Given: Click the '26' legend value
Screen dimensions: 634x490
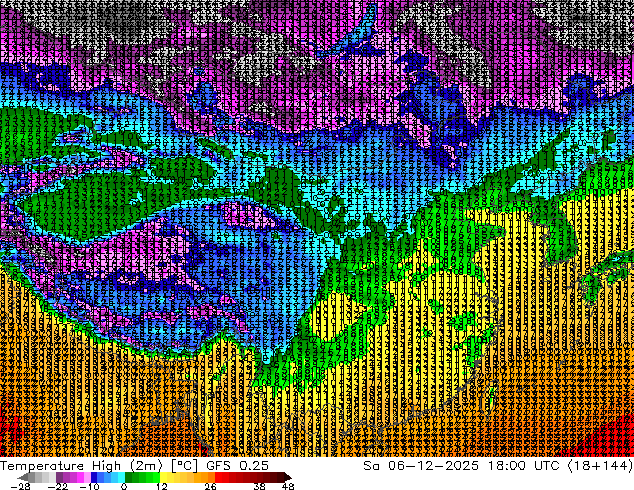Looking at the screenshot, I should coord(210,486).
